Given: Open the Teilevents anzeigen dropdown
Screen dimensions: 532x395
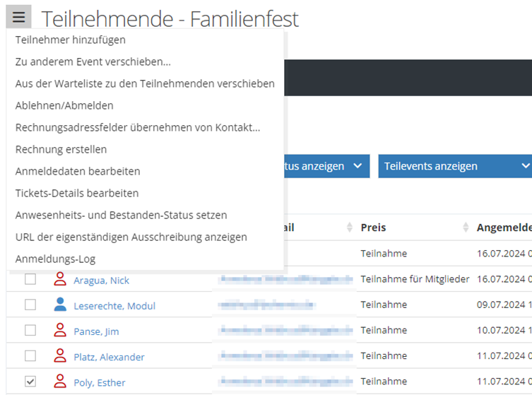Looking at the screenshot, I should (x=455, y=166).
